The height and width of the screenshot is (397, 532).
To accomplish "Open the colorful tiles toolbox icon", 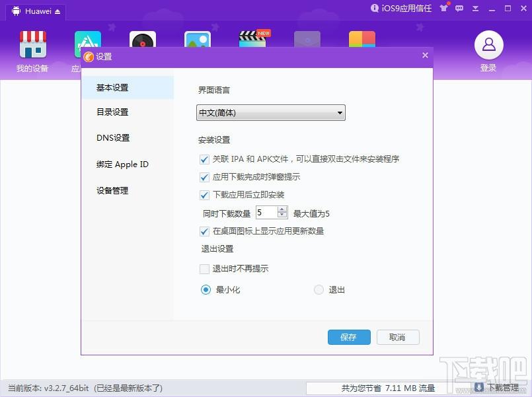I will (362, 40).
